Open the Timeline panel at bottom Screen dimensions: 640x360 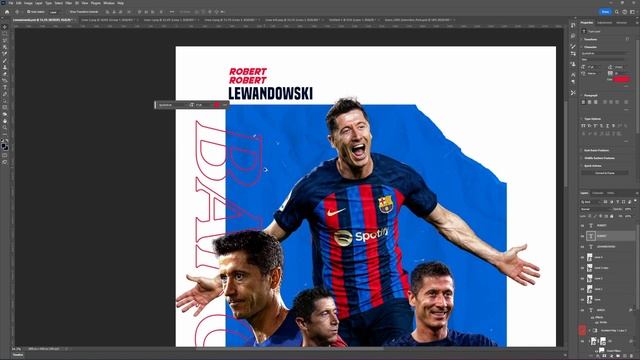(x=18, y=355)
